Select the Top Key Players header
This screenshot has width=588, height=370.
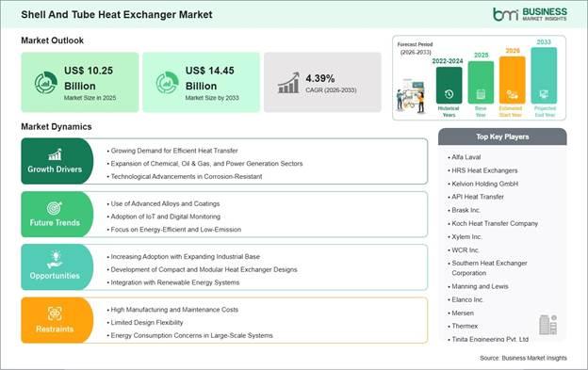tap(502, 137)
